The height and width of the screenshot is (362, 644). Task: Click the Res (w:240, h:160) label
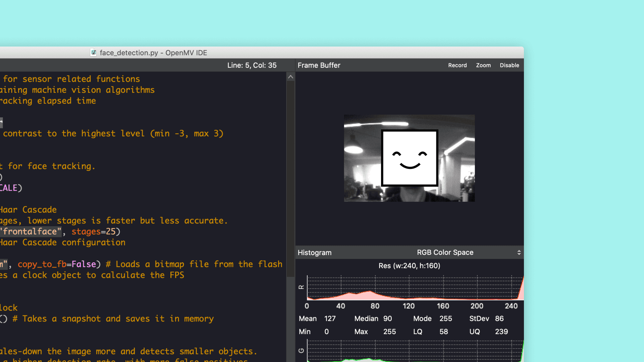point(409,266)
